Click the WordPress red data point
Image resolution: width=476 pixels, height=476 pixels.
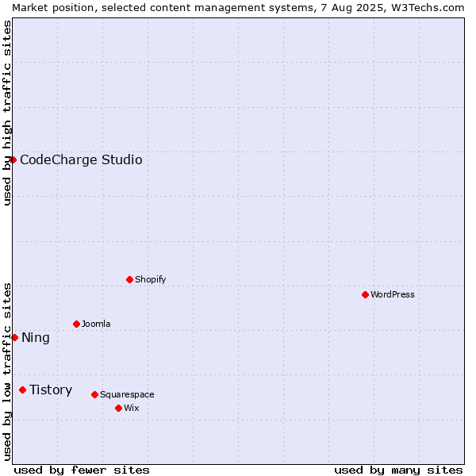(x=365, y=294)
